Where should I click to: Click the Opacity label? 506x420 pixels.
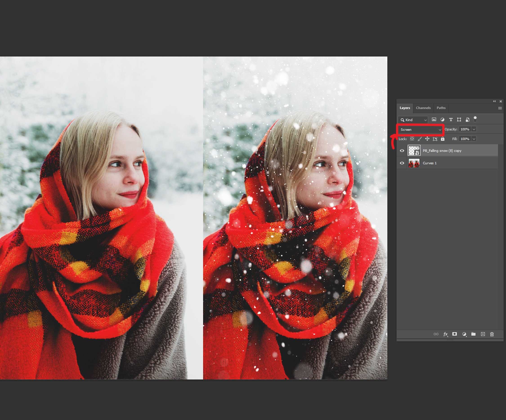[x=451, y=129]
